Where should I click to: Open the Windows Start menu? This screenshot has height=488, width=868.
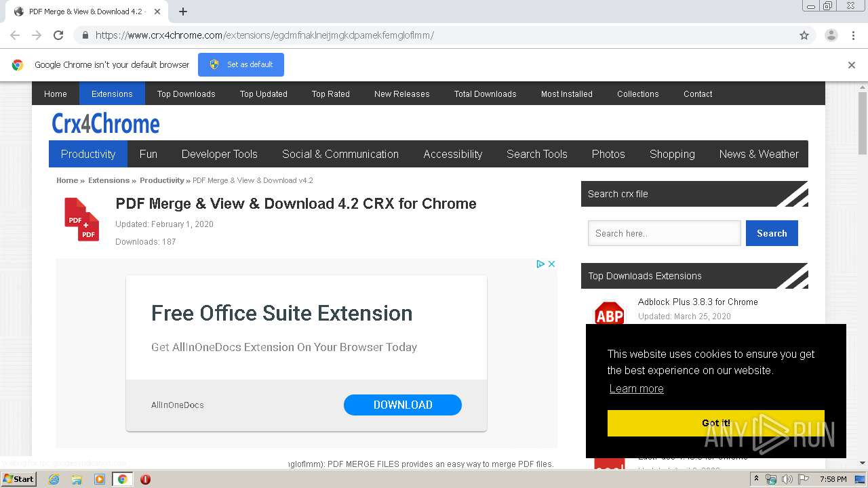19,479
